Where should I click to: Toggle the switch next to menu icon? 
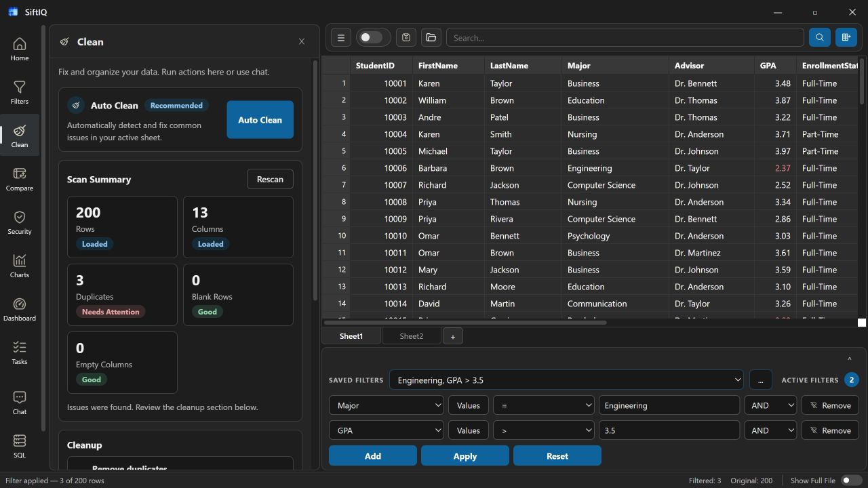click(372, 37)
